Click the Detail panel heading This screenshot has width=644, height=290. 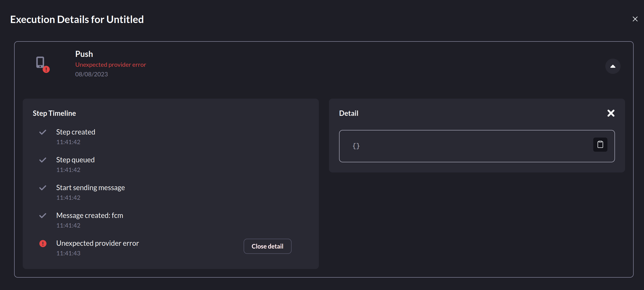(348, 113)
